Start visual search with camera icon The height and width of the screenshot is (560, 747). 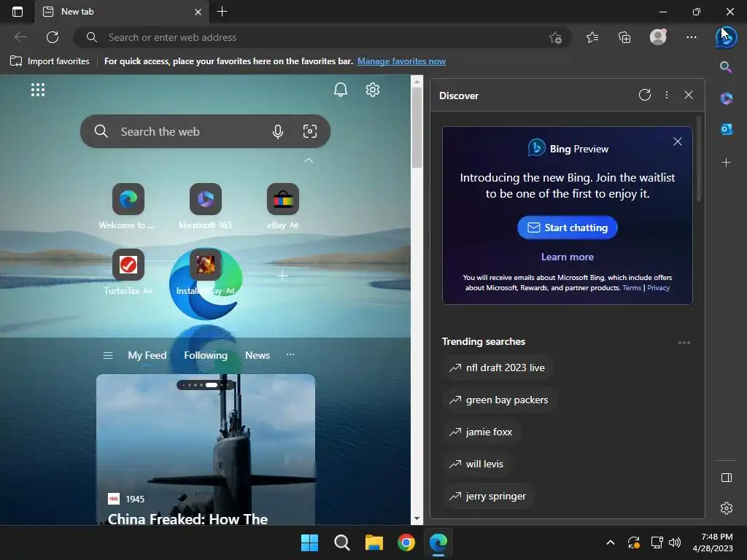tap(309, 131)
